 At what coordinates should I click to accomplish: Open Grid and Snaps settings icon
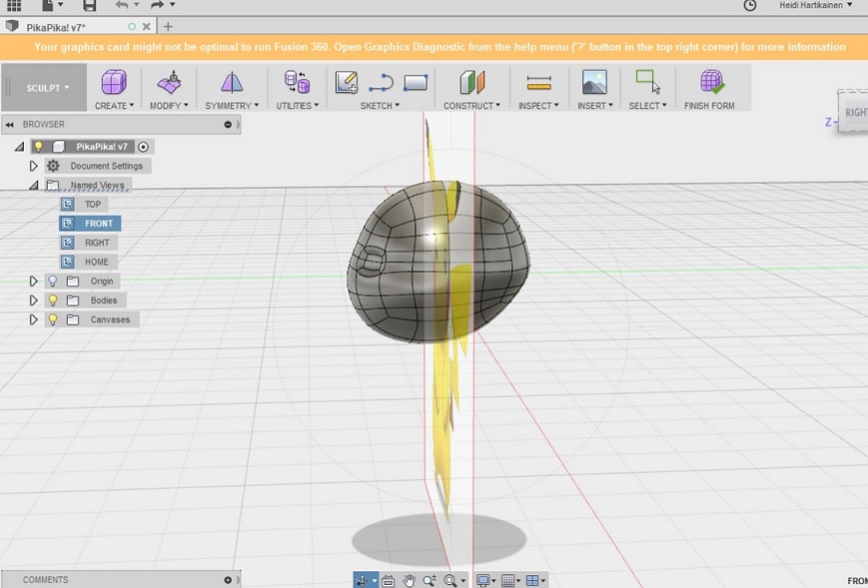tap(507, 580)
